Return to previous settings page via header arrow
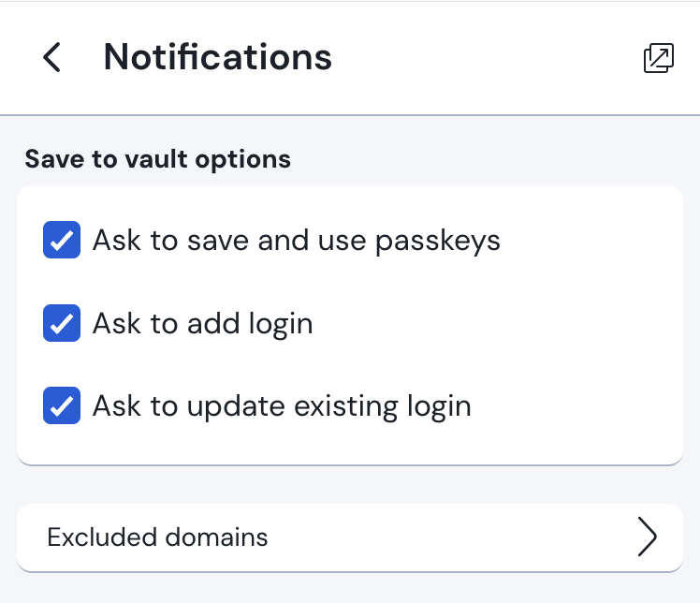This screenshot has height=603, width=700. click(x=52, y=58)
